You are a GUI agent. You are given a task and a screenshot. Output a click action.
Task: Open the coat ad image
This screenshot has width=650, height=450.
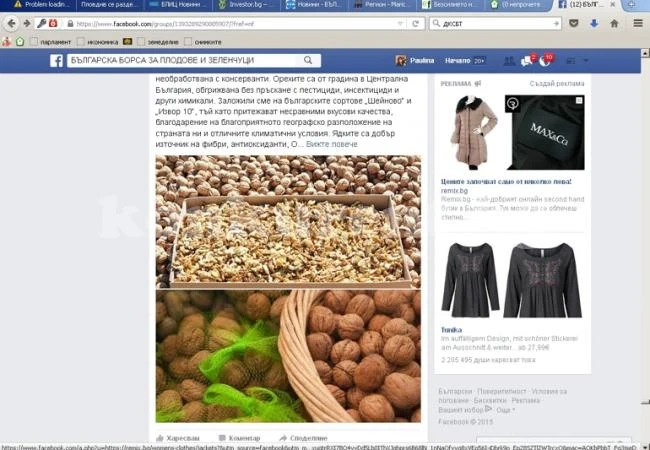click(x=472, y=133)
